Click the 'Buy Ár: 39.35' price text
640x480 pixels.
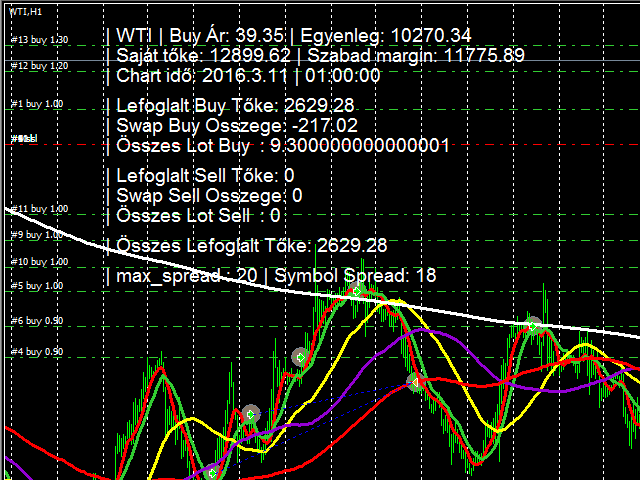coord(226,36)
